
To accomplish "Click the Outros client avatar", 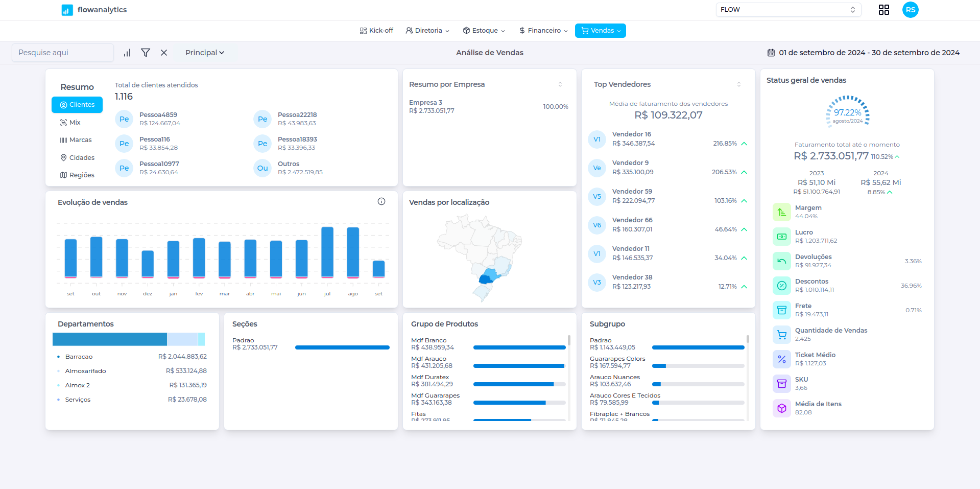I will [262, 168].
